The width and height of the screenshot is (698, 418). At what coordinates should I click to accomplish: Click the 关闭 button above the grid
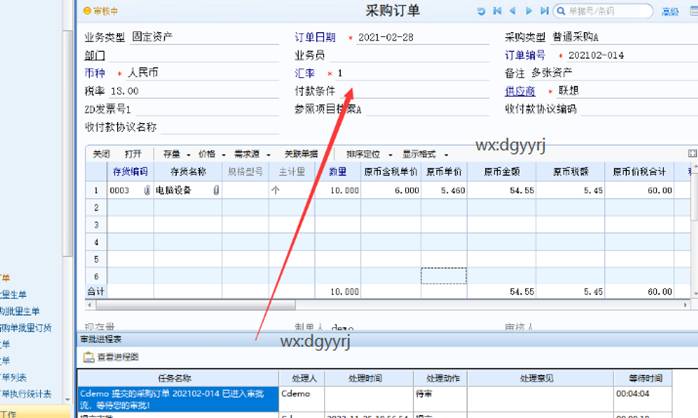tap(101, 155)
